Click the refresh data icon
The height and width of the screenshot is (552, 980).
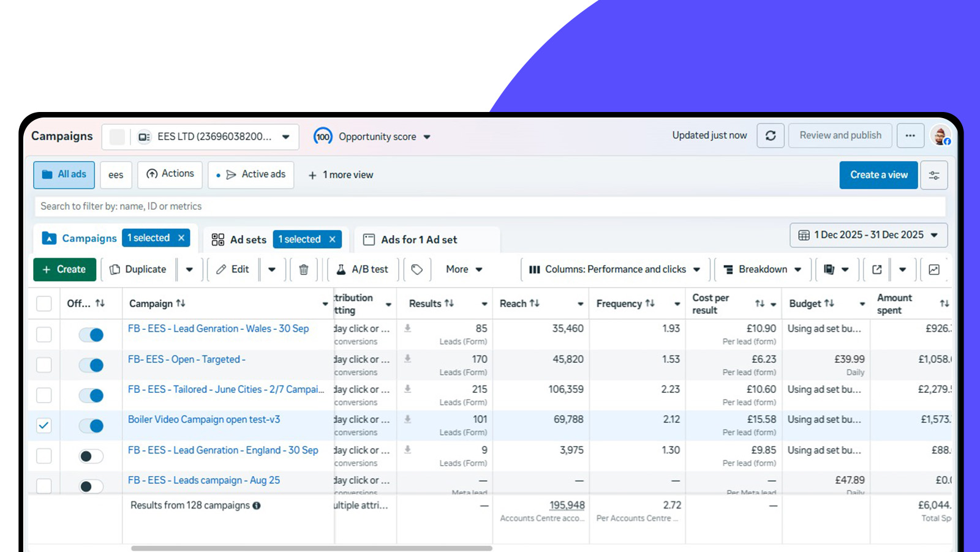[x=770, y=136]
